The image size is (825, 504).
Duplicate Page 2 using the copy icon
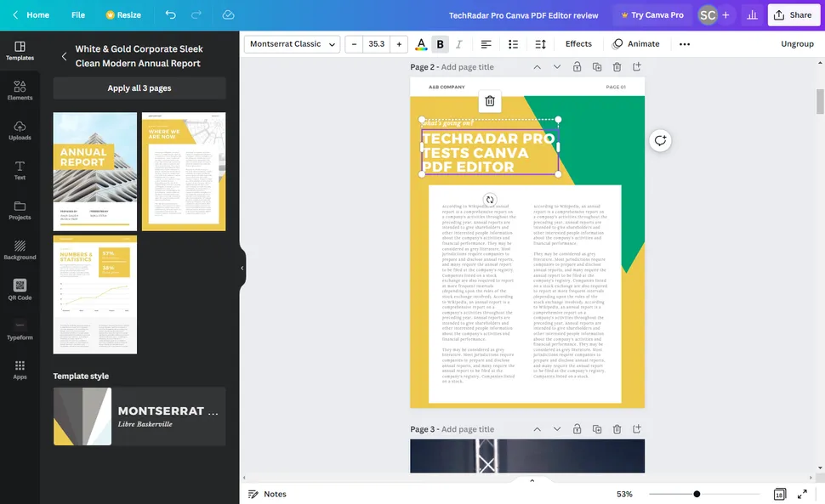click(x=597, y=67)
